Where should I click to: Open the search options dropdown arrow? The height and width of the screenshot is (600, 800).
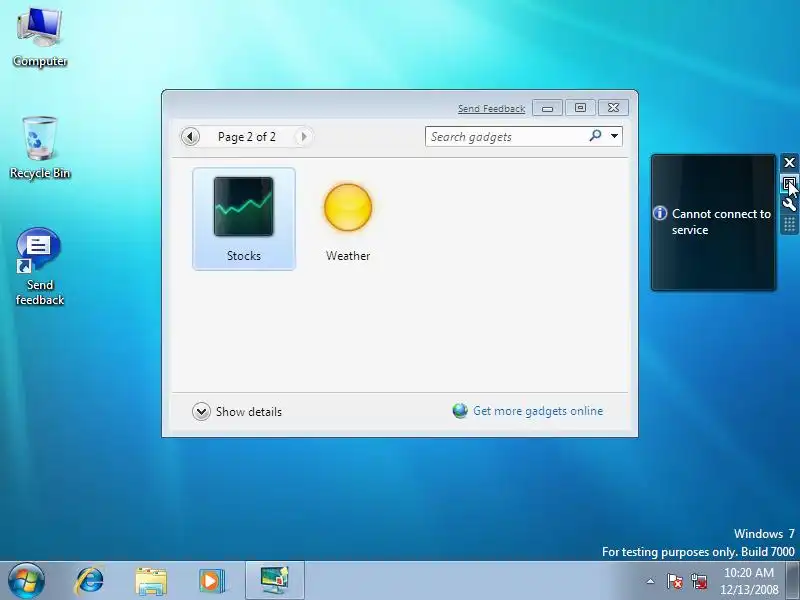614,136
